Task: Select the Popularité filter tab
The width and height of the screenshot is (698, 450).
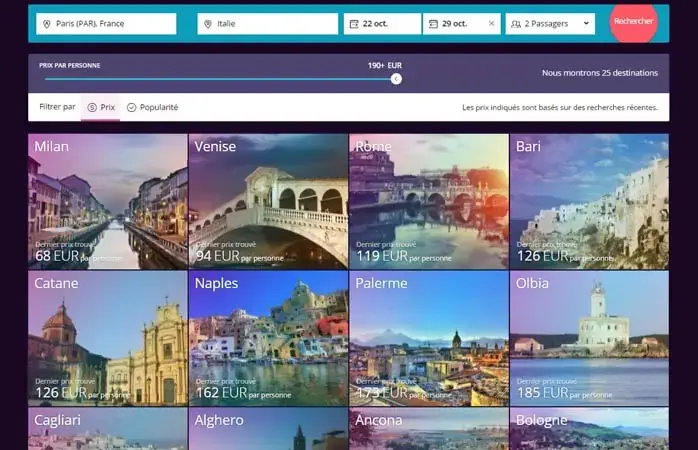Action: click(x=153, y=107)
